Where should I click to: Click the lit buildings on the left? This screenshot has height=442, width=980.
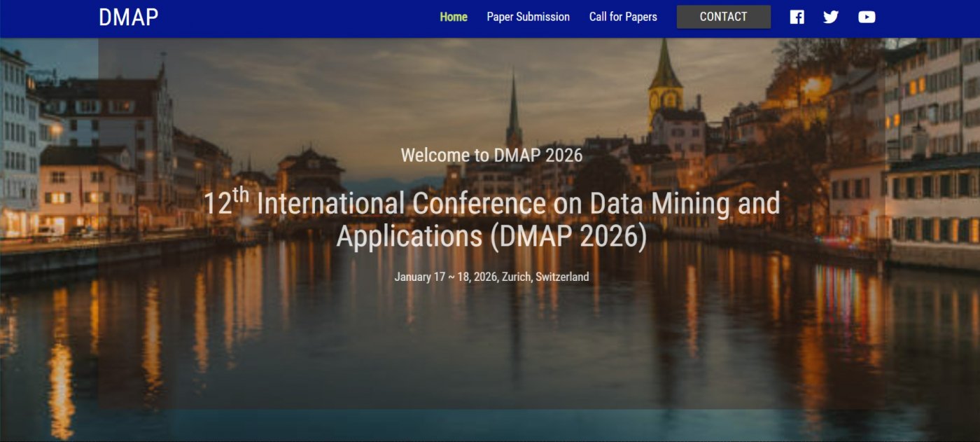pos(84,189)
